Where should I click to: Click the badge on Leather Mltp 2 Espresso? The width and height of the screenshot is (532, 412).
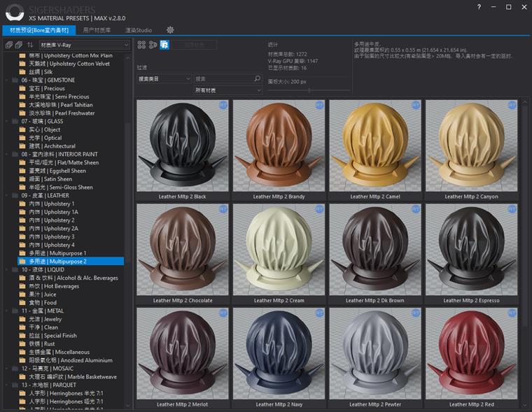[x=512, y=209]
